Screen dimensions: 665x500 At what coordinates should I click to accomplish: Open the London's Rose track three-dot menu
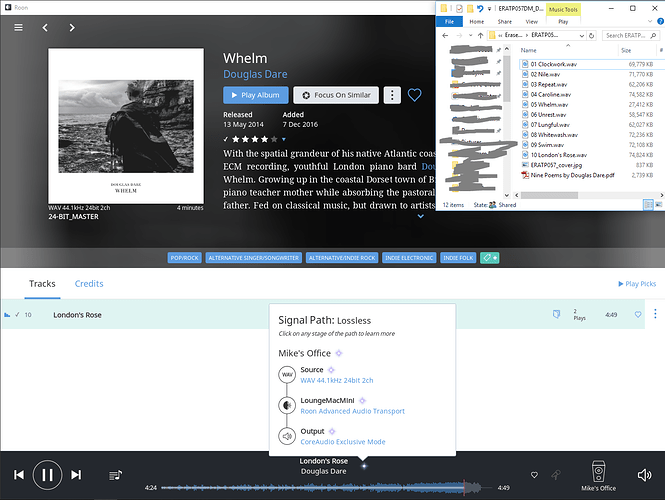(655, 314)
